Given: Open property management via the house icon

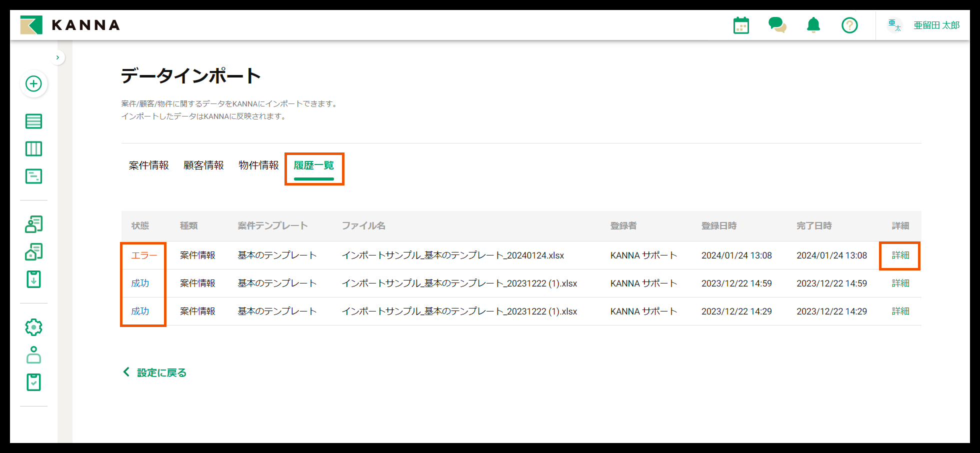Looking at the screenshot, I should pyautogui.click(x=33, y=251).
